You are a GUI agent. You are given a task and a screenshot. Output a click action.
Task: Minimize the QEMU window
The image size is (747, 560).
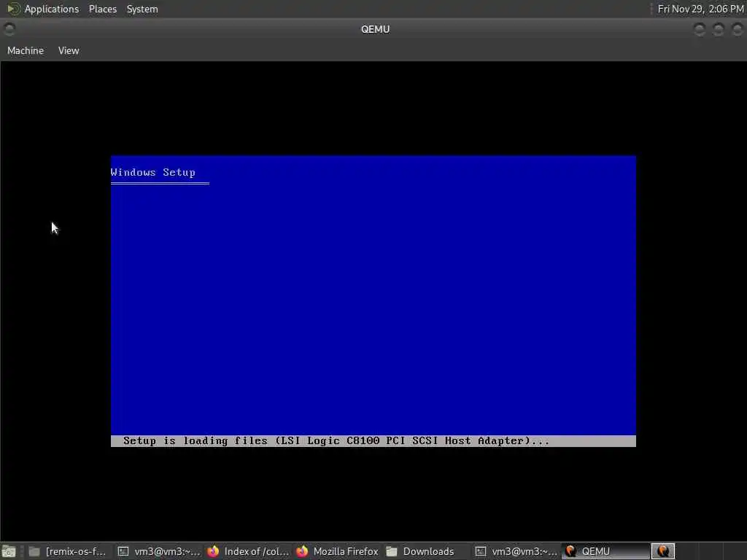point(700,29)
